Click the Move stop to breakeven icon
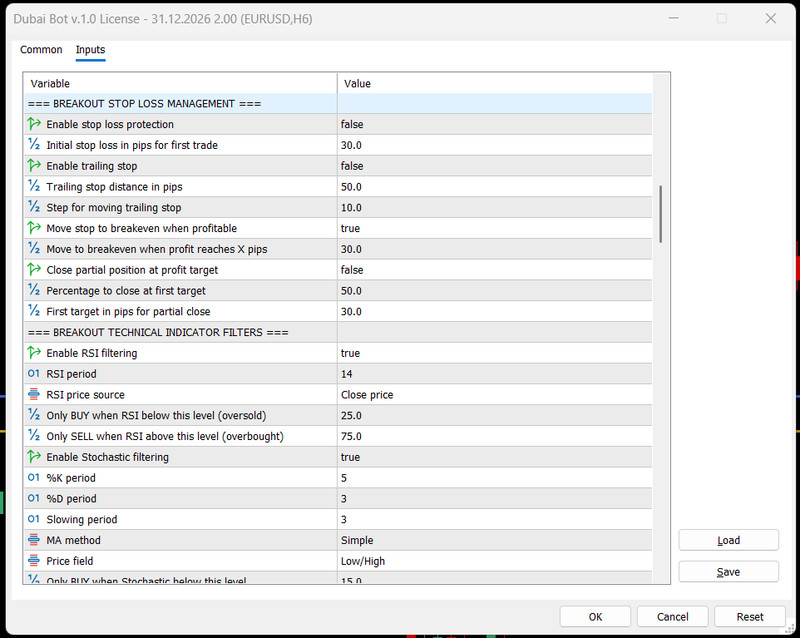 pos(34,228)
